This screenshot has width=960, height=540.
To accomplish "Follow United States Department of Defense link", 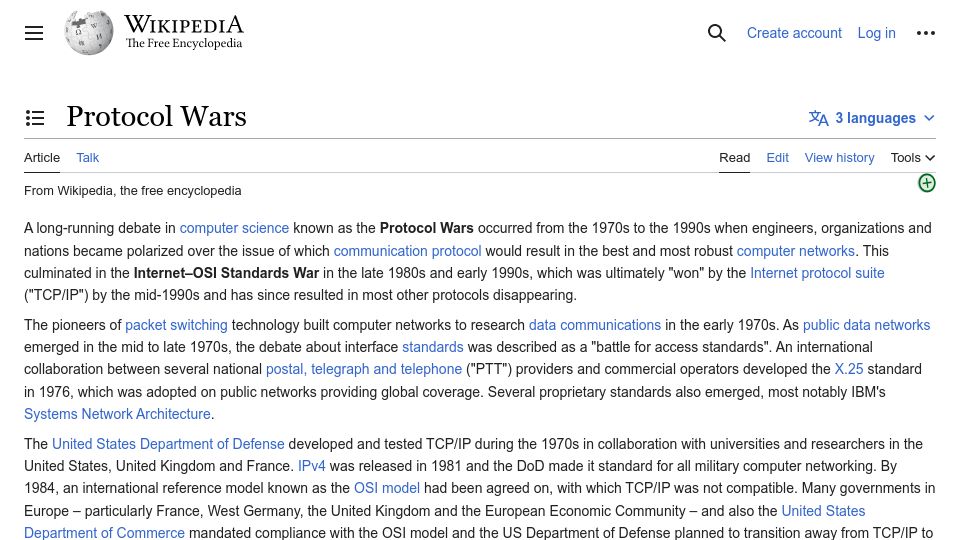I will 168,444.
